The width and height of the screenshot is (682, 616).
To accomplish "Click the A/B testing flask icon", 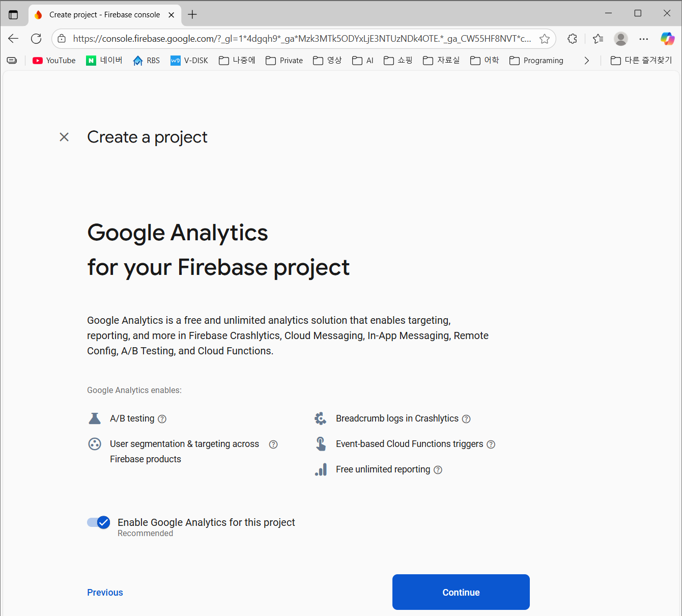I will 95,418.
